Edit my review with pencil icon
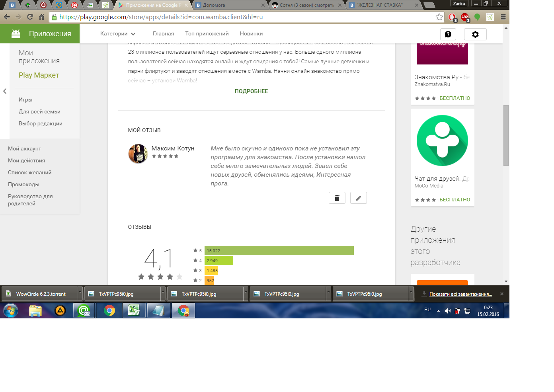 pyautogui.click(x=358, y=198)
